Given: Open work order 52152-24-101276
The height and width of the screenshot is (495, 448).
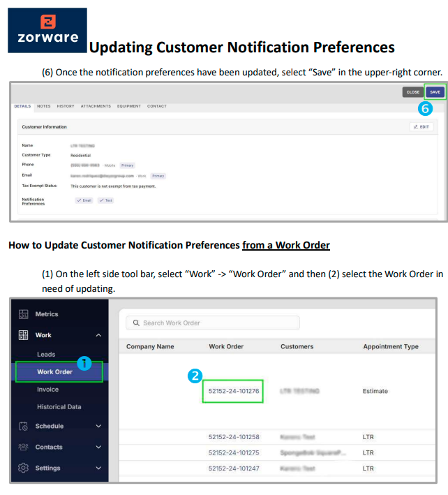Looking at the screenshot, I should [234, 391].
